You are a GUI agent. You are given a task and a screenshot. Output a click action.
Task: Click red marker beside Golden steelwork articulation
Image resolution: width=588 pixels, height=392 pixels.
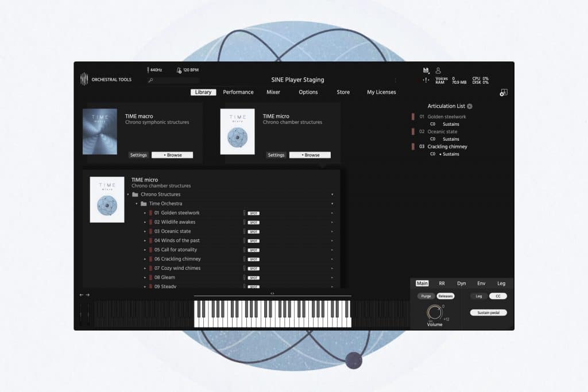pos(413,117)
